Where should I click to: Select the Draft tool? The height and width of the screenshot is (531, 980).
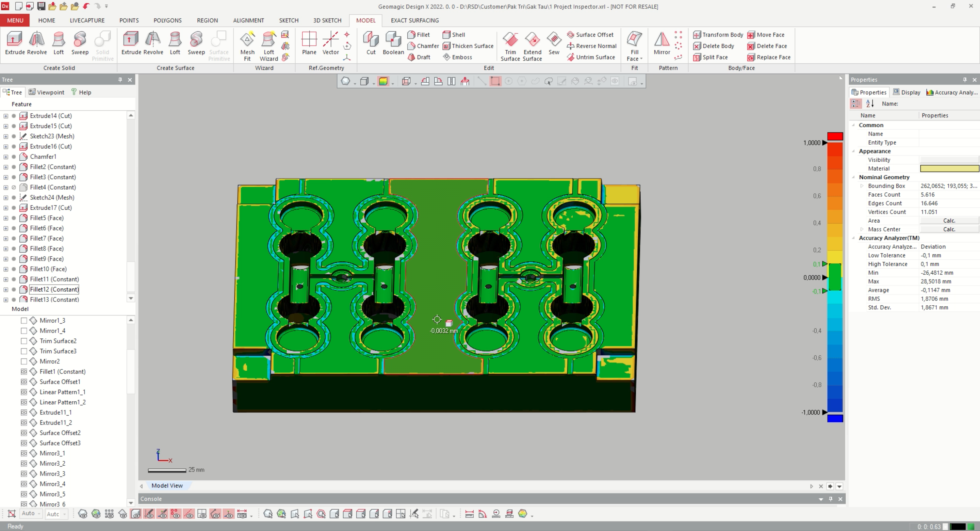coord(419,57)
